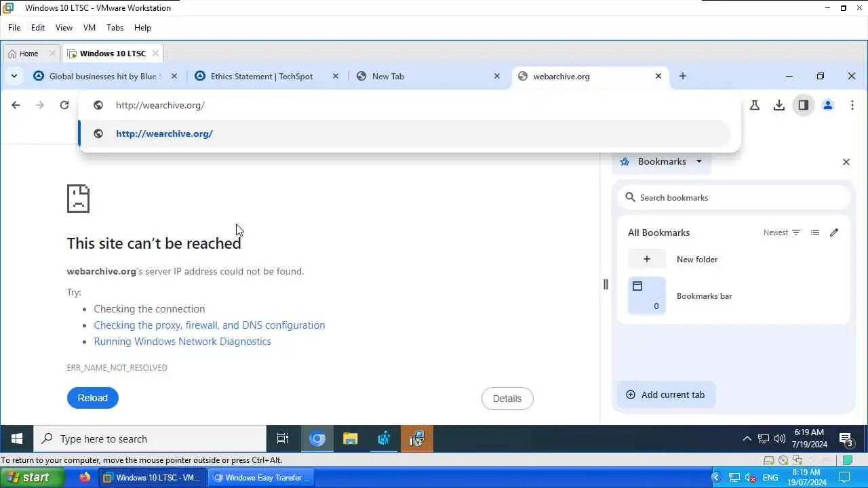This screenshot has width=868, height=488.
Task: Click Add current tab button
Action: [x=665, y=394]
